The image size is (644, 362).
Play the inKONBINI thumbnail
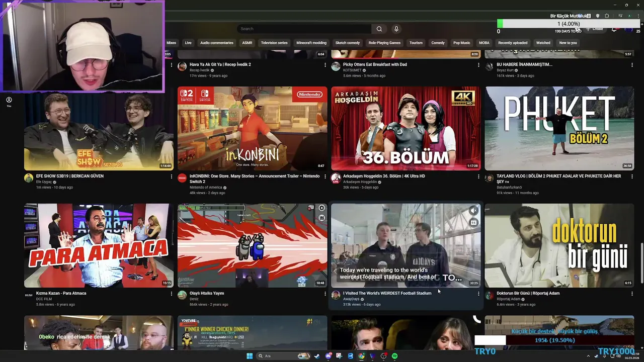[252, 128]
